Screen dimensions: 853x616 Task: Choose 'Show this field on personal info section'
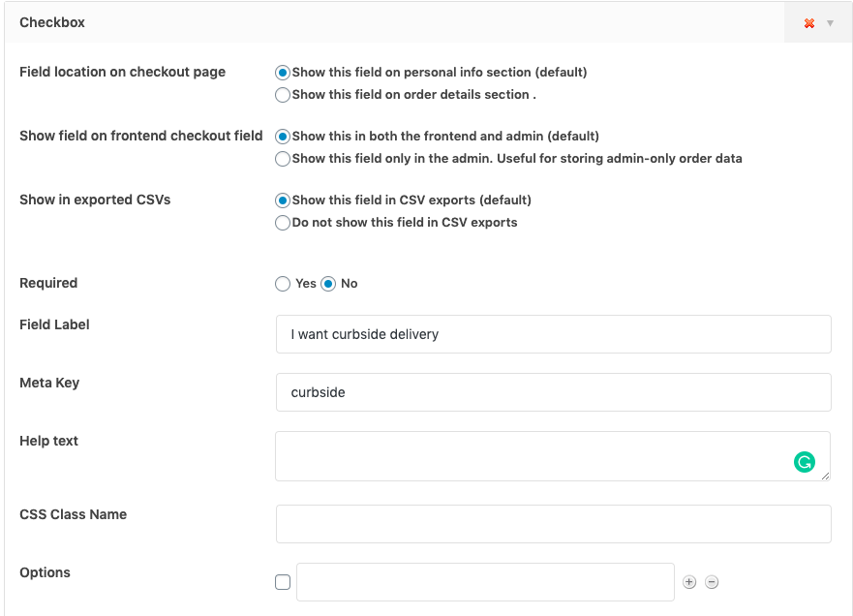pyautogui.click(x=283, y=73)
